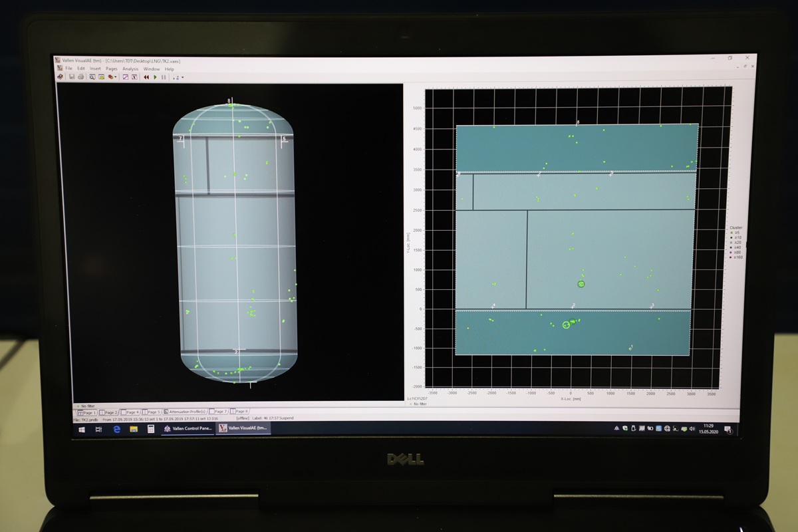Screen dimensions: 798x532
Task: Switch to Vallen Control Panel taskbar button
Action: 188,429
